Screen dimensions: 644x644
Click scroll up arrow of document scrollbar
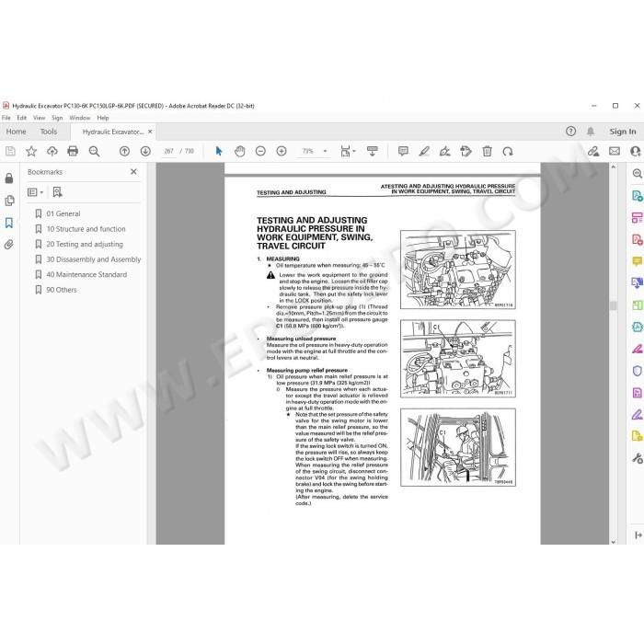614,167
